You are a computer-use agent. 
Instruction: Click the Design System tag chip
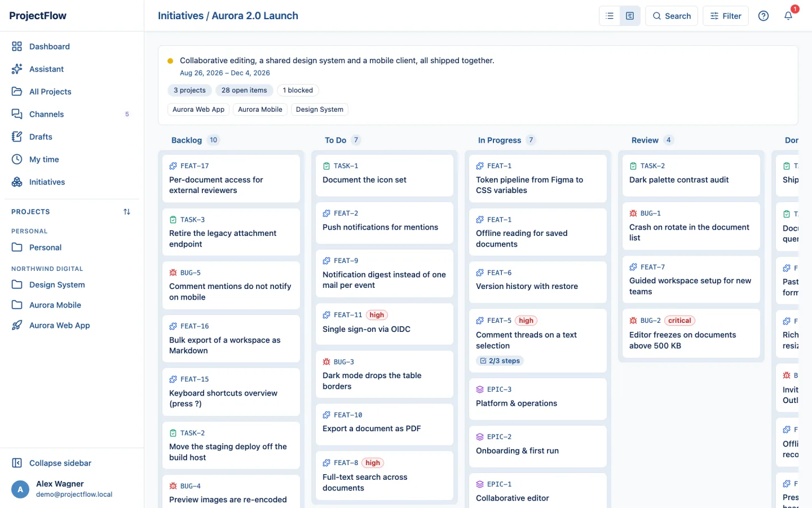(320, 110)
